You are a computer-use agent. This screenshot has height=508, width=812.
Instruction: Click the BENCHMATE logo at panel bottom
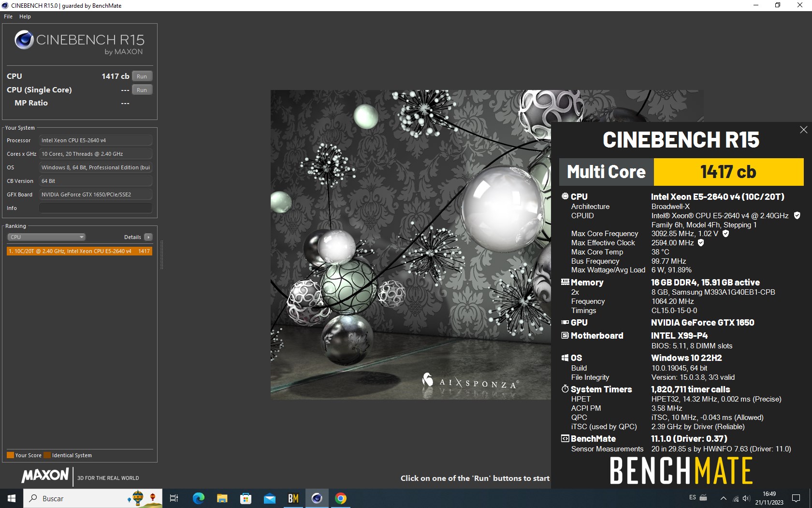click(681, 471)
